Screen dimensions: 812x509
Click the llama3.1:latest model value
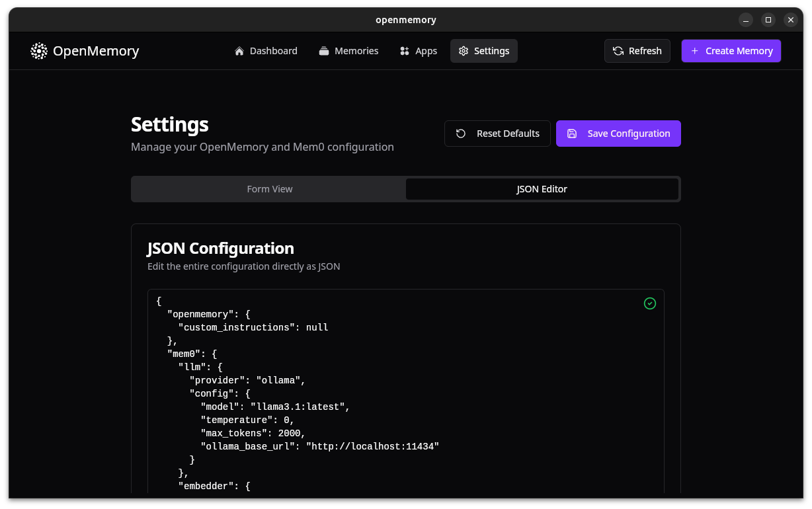(x=298, y=407)
